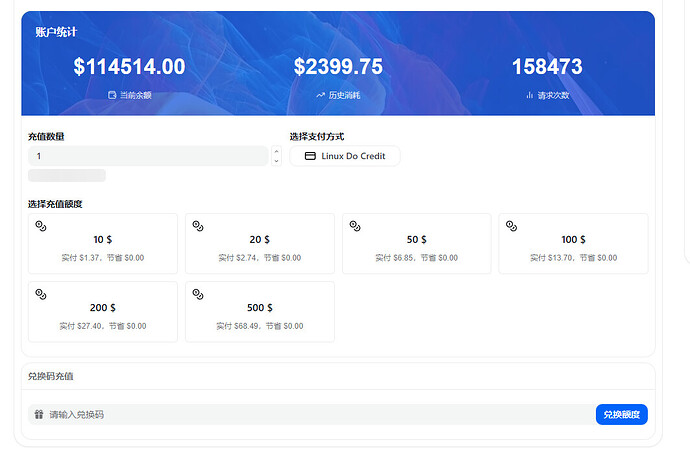The width and height of the screenshot is (690, 470).
Task: Click the 选择充值额度 label
Action: click(x=55, y=204)
